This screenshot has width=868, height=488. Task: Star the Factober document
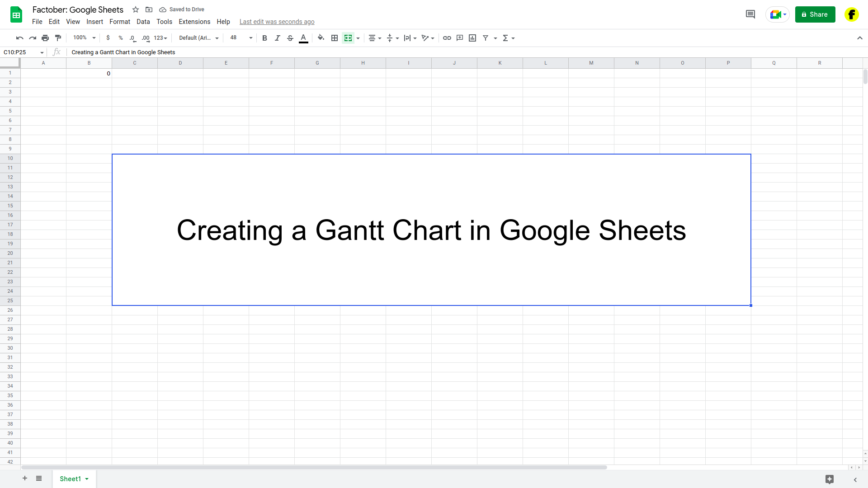coord(136,9)
